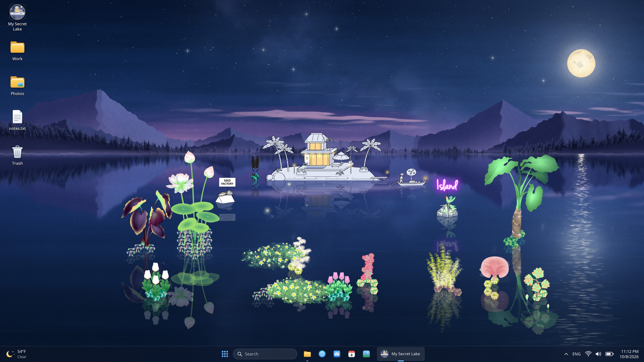Open the Photos folder icon

click(x=17, y=86)
